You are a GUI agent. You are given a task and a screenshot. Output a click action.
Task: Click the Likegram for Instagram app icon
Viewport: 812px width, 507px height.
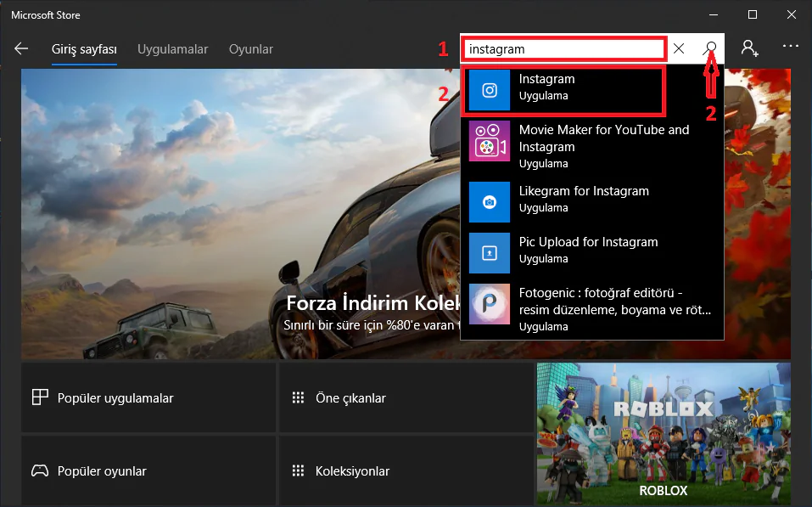[x=490, y=202]
